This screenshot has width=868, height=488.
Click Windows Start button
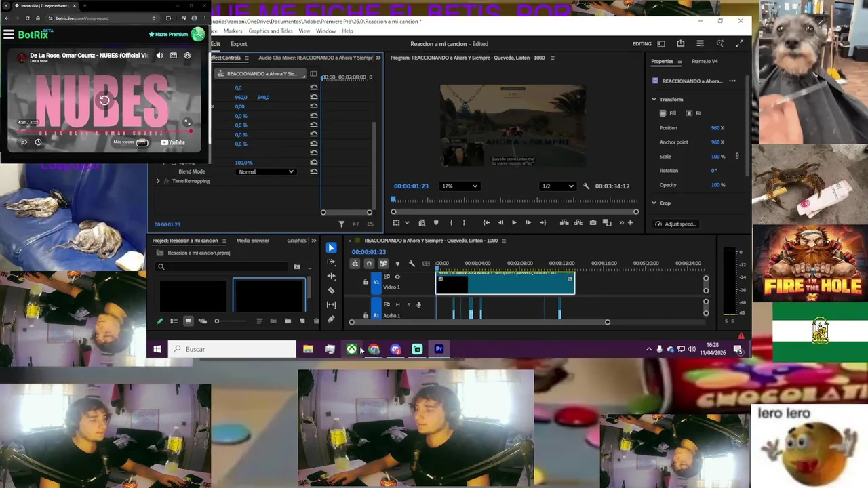(157, 349)
